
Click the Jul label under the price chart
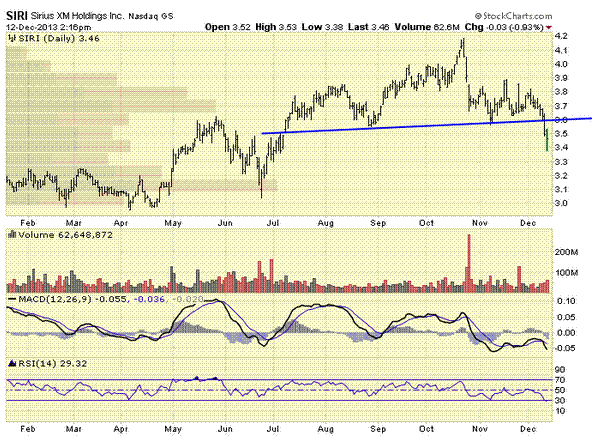(273, 223)
